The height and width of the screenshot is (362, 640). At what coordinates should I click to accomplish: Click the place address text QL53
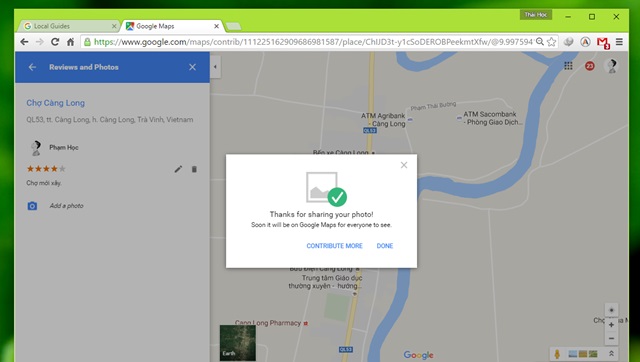(110, 120)
